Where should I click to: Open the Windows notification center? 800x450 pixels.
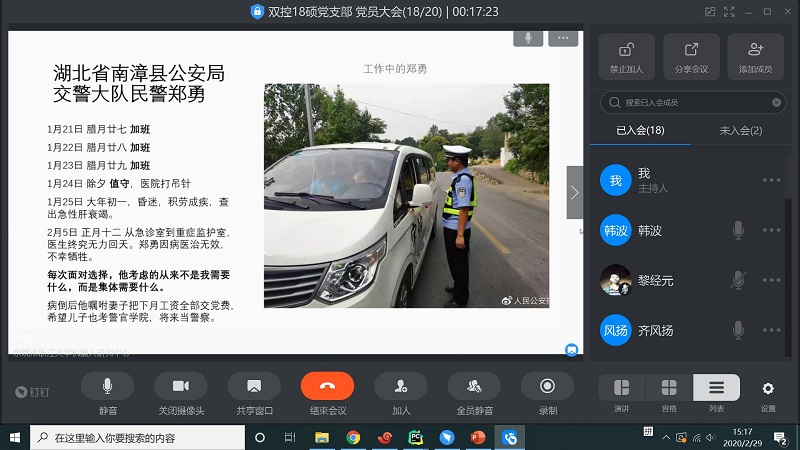pos(780,438)
